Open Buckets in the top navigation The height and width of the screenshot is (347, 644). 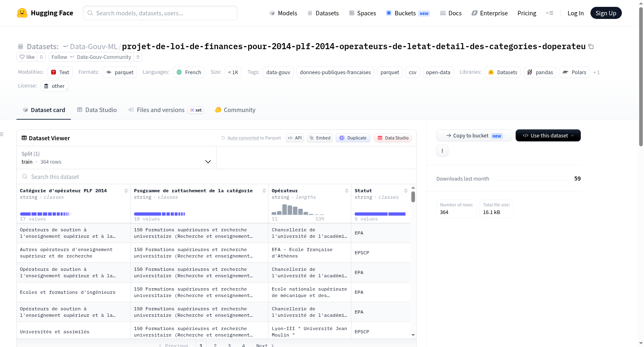pos(408,13)
